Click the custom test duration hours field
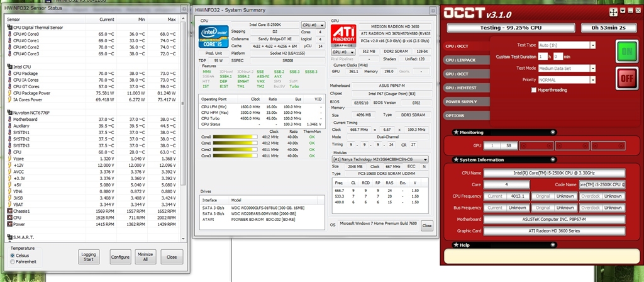The image size is (644, 282). (543, 57)
